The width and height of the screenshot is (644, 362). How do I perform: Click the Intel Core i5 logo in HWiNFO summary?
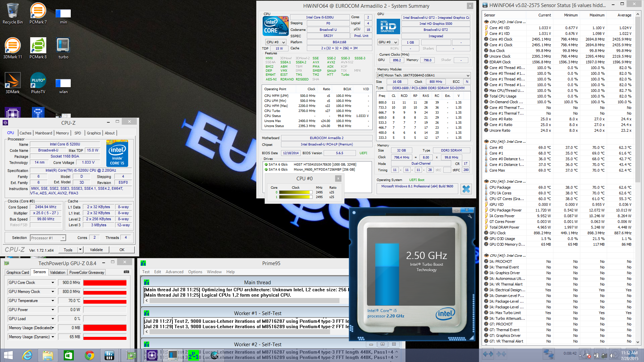point(276,26)
